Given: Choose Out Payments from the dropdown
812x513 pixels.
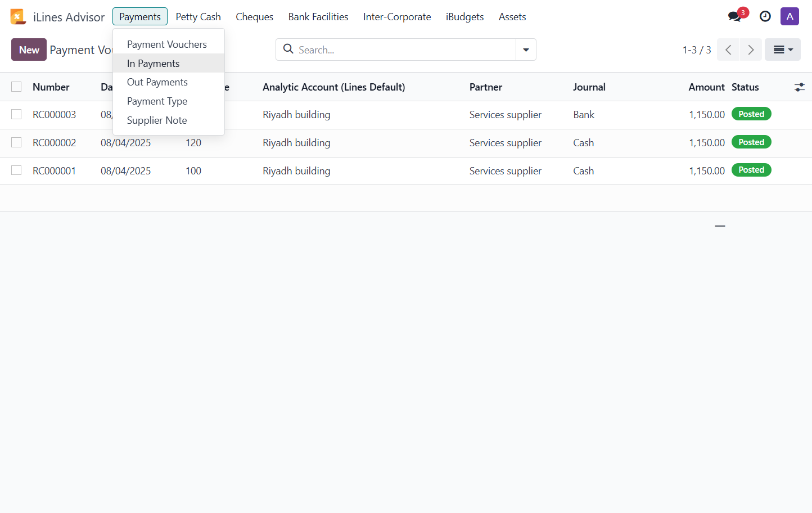Looking at the screenshot, I should click(169, 82).
